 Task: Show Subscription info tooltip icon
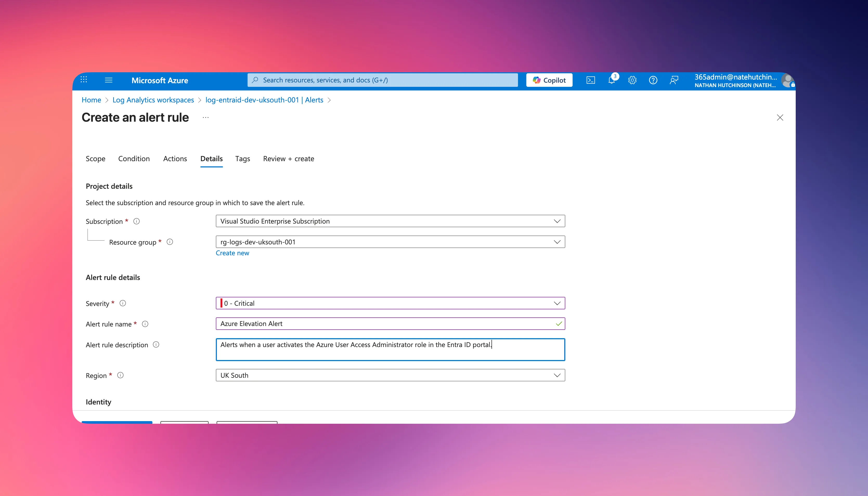tap(137, 221)
